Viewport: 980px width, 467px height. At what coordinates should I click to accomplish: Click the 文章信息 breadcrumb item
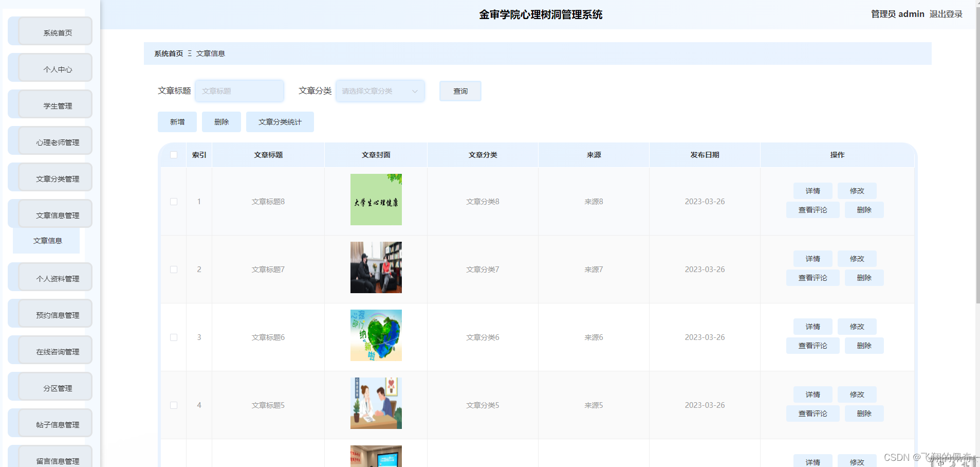click(x=210, y=53)
